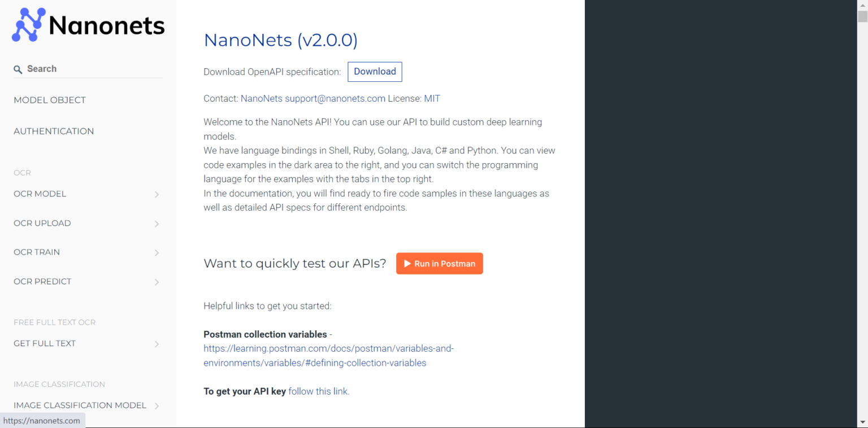This screenshot has width=868, height=428.
Task: Expand the OCR MODEL section chevron
Action: coord(157,195)
